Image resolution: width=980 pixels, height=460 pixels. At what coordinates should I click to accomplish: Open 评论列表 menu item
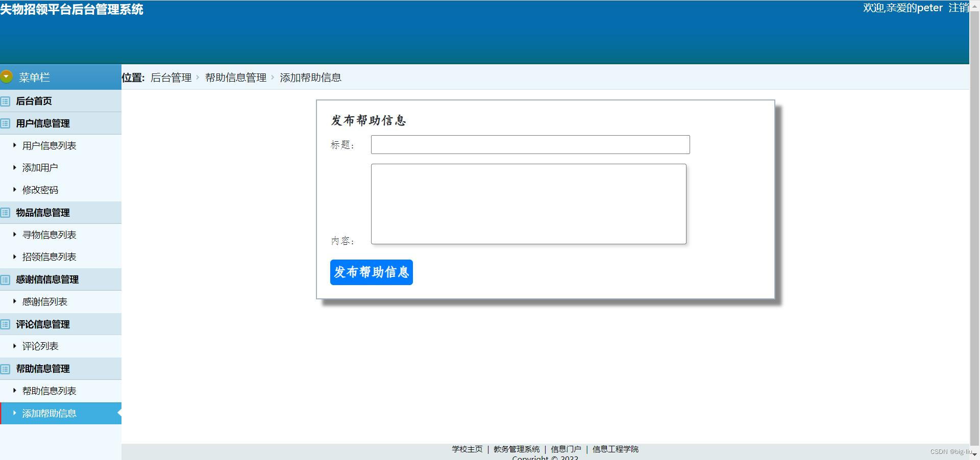(40, 346)
